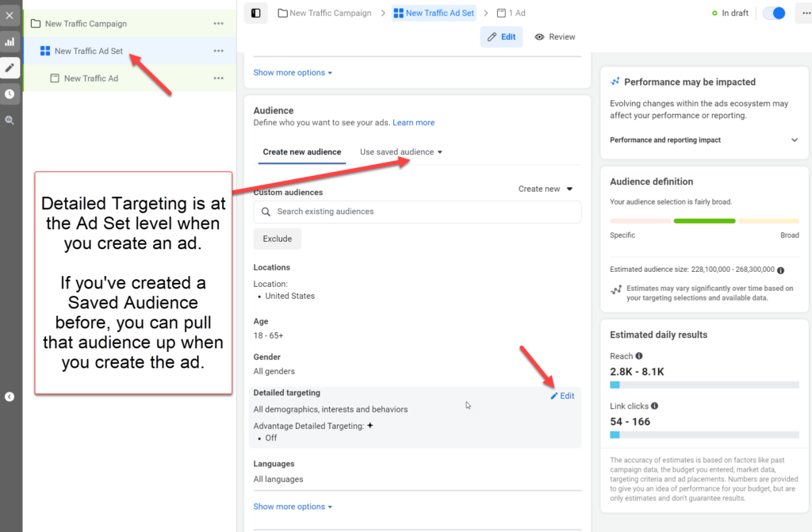Edit the Detailed targeting section
This screenshot has height=532, width=812.
pos(562,396)
